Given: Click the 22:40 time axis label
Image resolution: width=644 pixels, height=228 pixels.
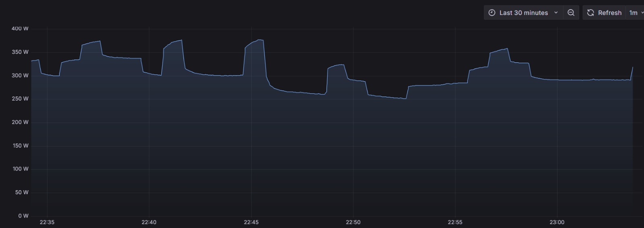Looking at the screenshot, I should pyautogui.click(x=149, y=222).
